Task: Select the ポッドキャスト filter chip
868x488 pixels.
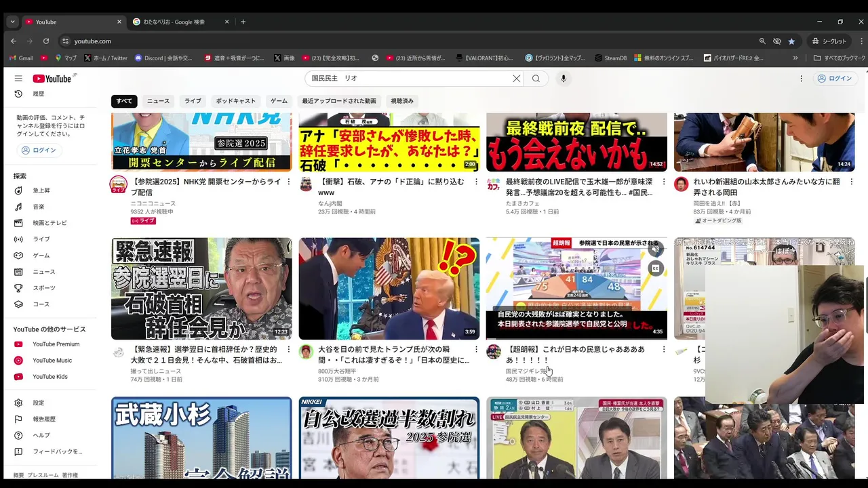Action: (236, 101)
